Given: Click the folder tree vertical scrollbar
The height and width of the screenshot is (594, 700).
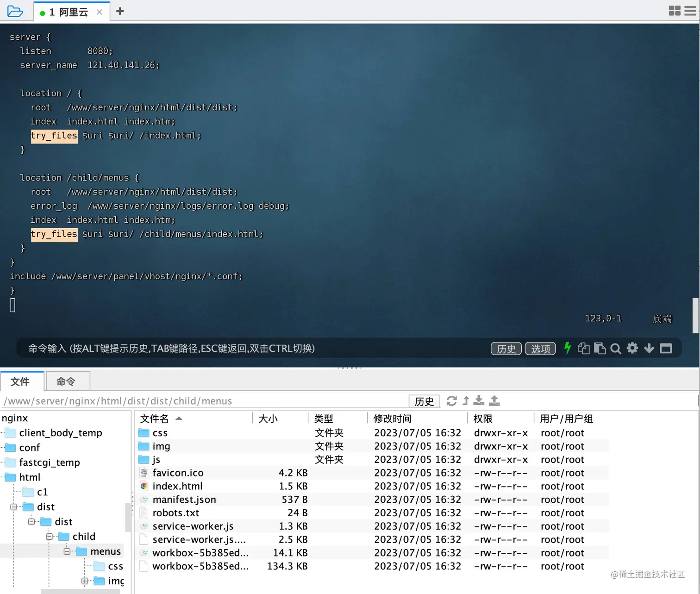Looking at the screenshot, I should click(128, 518).
